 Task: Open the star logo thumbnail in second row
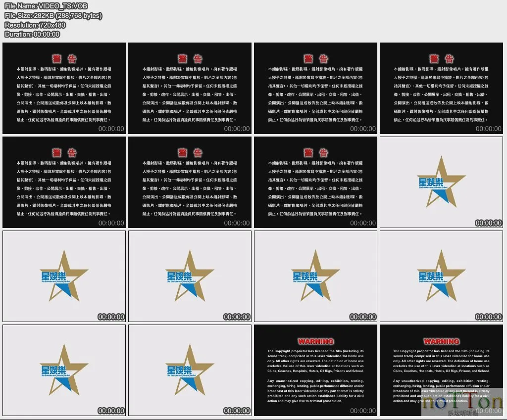click(x=441, y=183)
